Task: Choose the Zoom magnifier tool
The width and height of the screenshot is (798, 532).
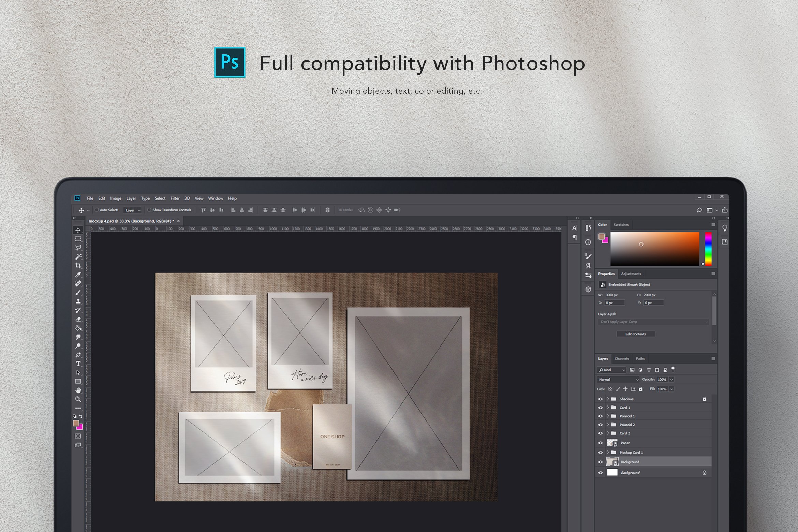Action: (78, 399)
